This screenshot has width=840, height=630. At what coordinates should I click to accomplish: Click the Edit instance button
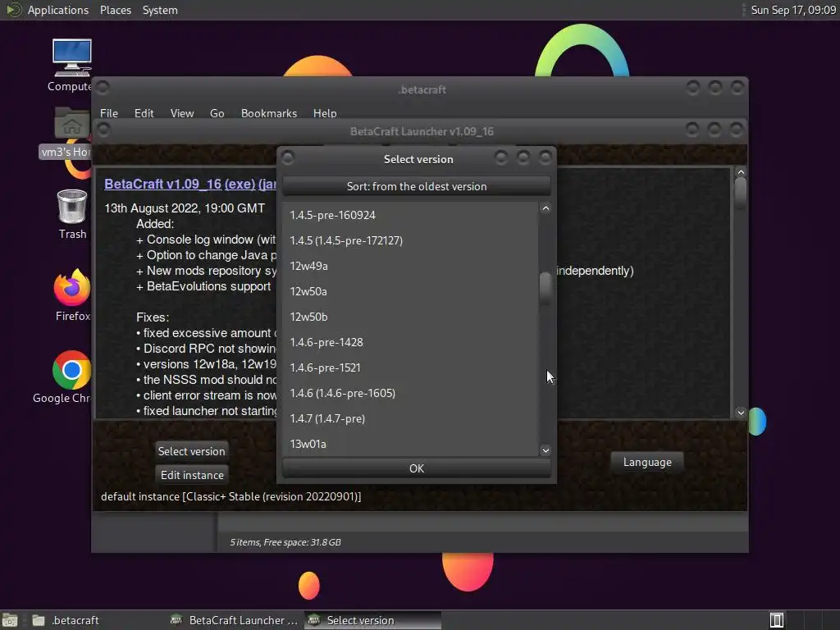[x=191, y=475]
